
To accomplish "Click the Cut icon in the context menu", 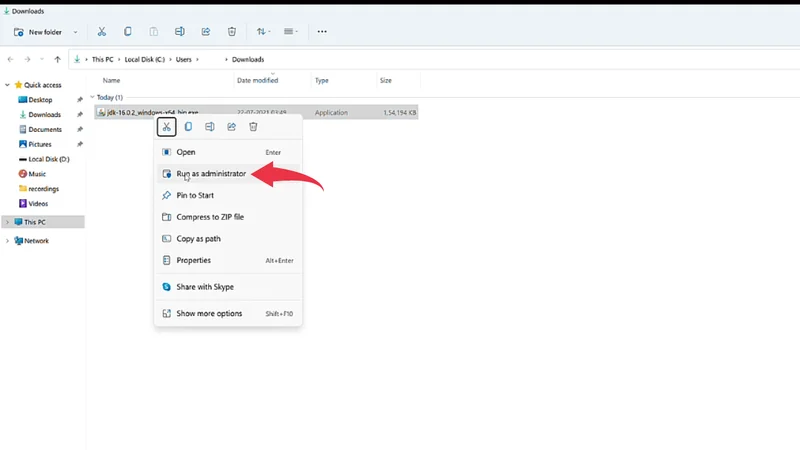I will click(x=167, y=127).
